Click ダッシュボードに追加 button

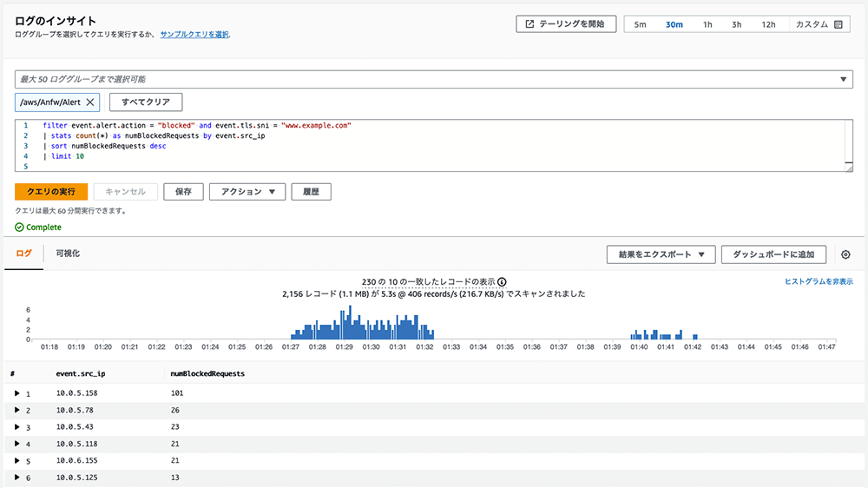tap(773, 254)
